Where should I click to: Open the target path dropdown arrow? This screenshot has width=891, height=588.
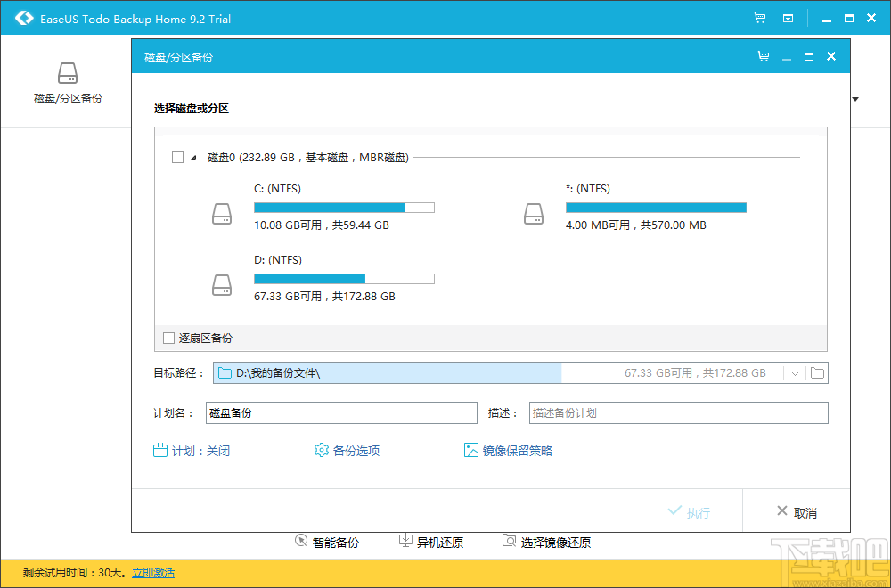tap(794, 372)
